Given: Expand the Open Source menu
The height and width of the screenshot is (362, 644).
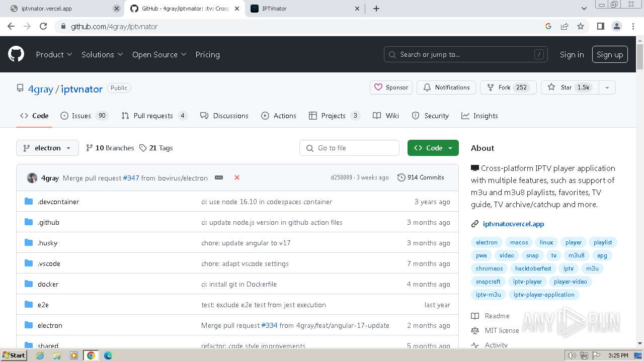Looking at the screenshot, I should coord(159,54).
